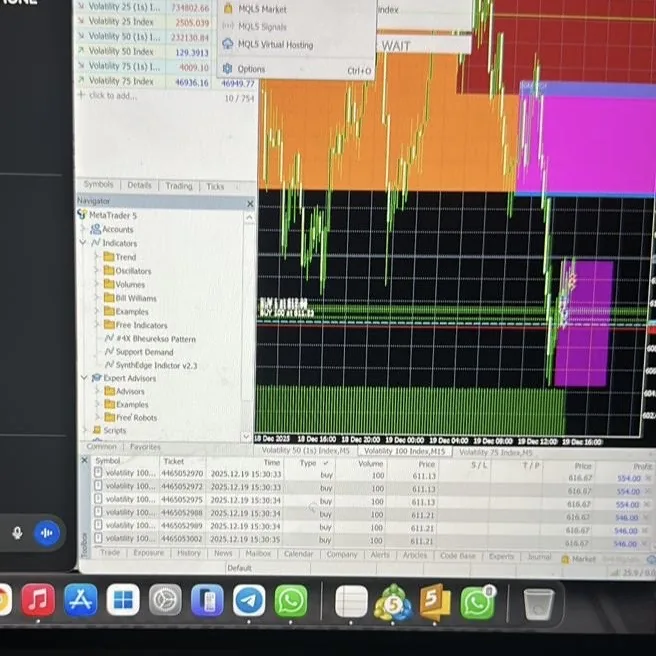Open the WhatsApp icon with notification badge in Dock
The width and height of the screenshot is (656, 656).
coord(478,602)
